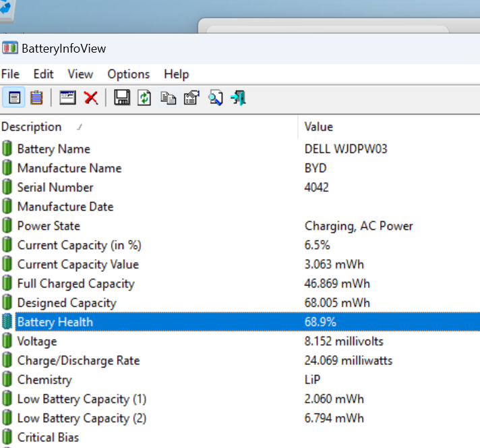Select the Designed Capacity row label
The image size is (480, 448).
point(67,303)
